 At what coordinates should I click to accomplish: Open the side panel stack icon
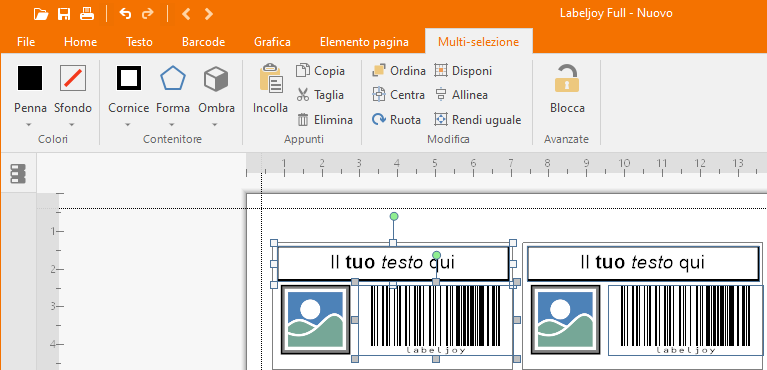click(19, 174)
